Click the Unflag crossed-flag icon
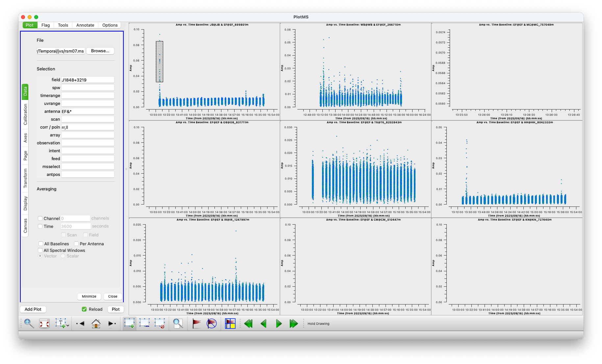Viewport: 602px width, 364px height. [x=212, y=324]
